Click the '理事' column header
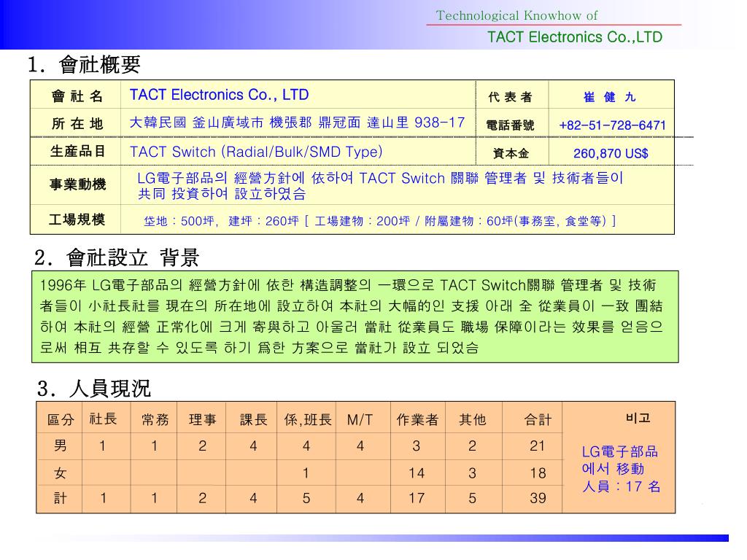Viewport: 747px width, 560px height. pos(203,419)
